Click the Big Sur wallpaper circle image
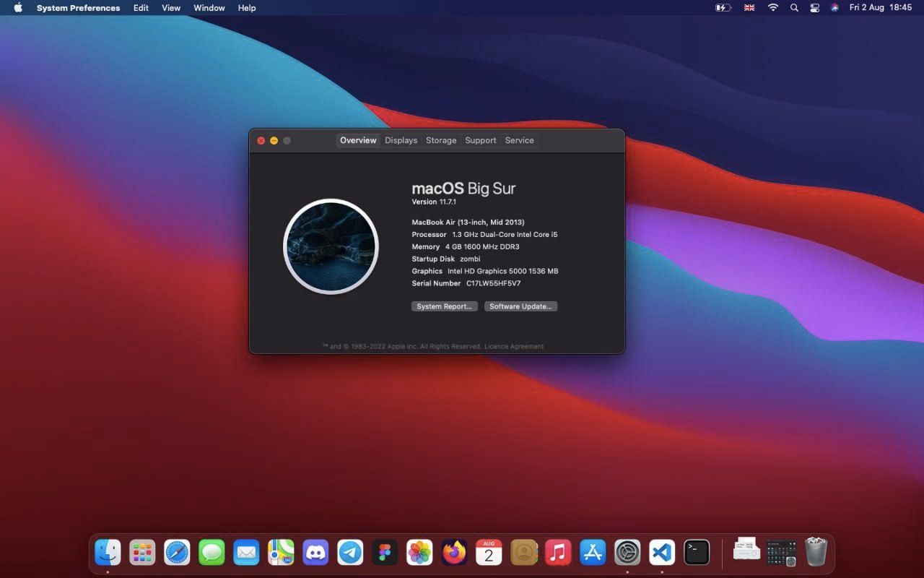Image resolution: width=924 pixels, height=578 pixels. pos(331,246)
